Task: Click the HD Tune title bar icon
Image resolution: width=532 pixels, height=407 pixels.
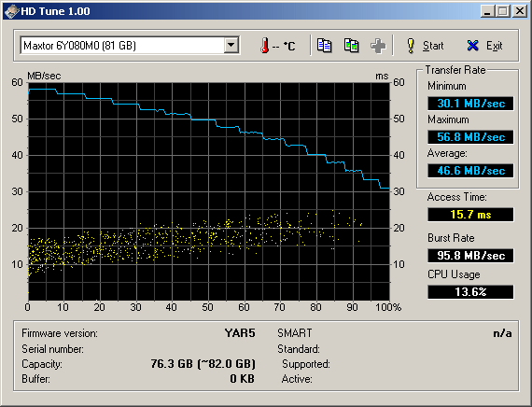Action: 11,11
